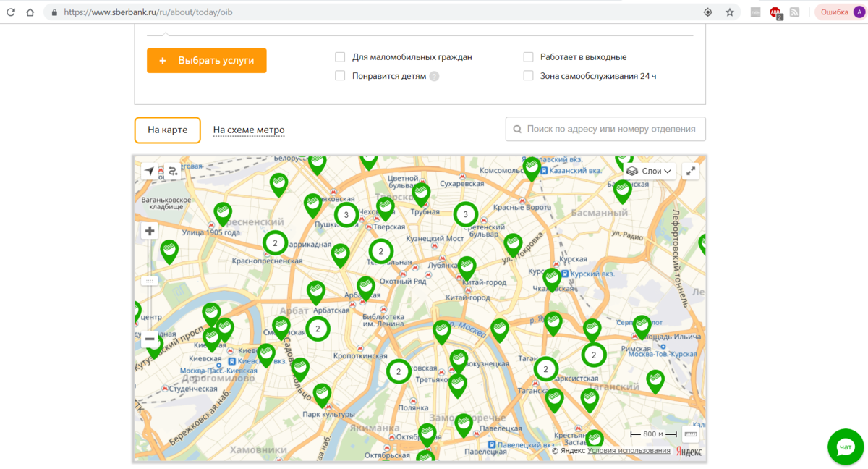This screenshot has height=469, width=868.
Task: Open the AdBlock Plus extension icon
Action: pos(776,12)
